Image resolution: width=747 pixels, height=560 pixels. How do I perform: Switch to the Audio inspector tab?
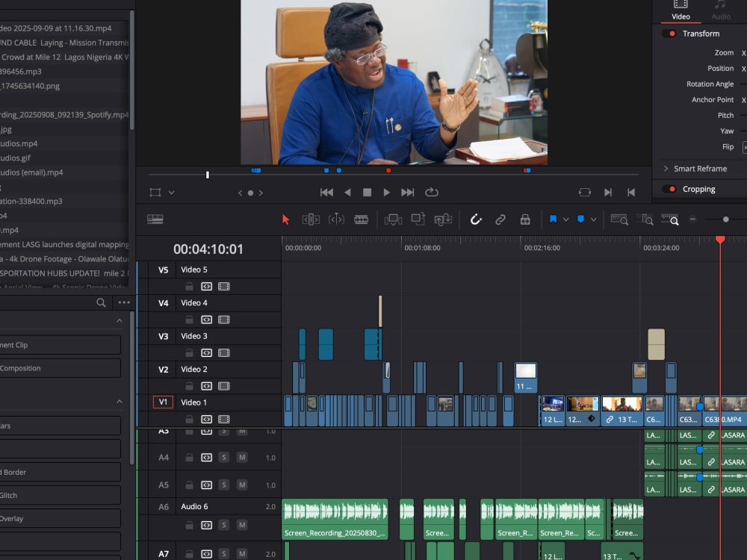[721, 11]
